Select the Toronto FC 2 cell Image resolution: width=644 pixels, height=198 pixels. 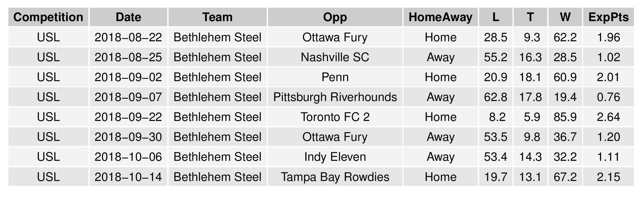coord(335,117)
